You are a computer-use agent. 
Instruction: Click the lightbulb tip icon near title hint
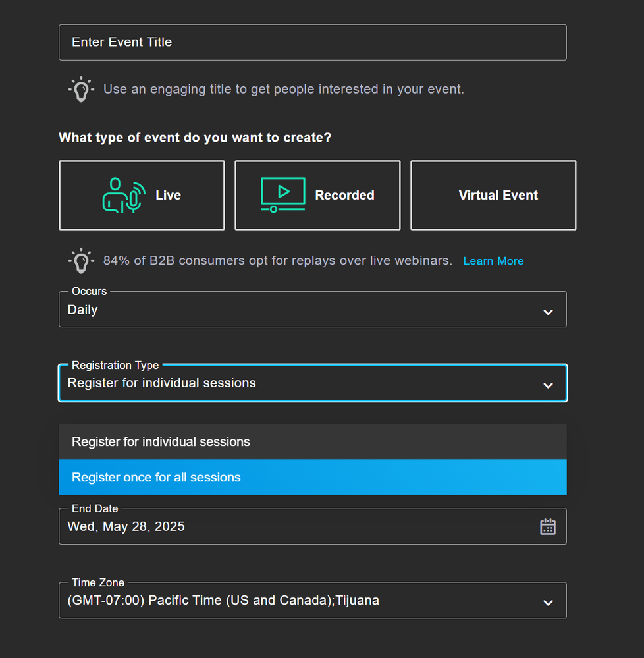[81, 89]
